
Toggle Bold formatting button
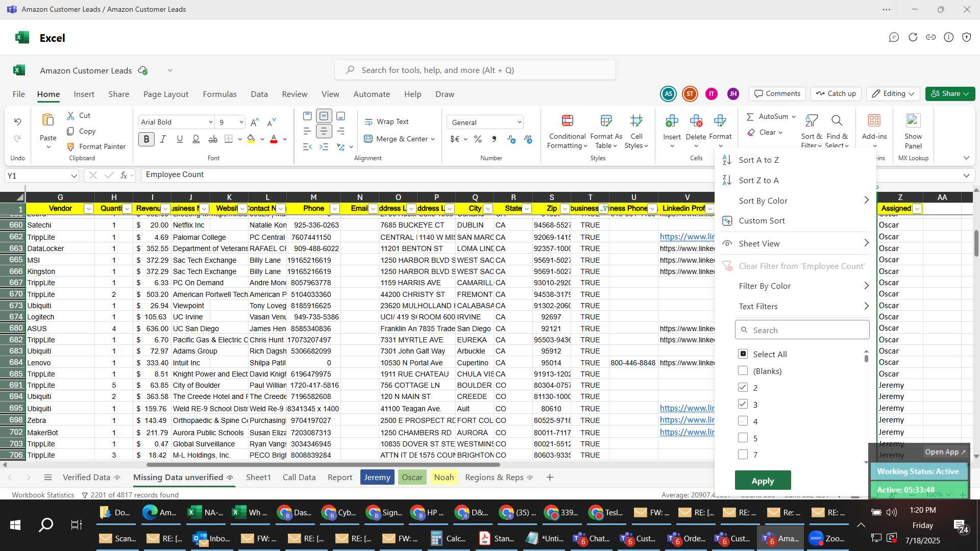click(x=146, y=139)
